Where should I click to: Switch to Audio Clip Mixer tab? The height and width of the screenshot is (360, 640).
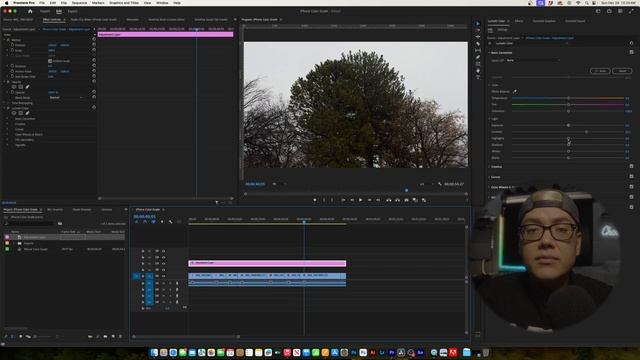93,20
